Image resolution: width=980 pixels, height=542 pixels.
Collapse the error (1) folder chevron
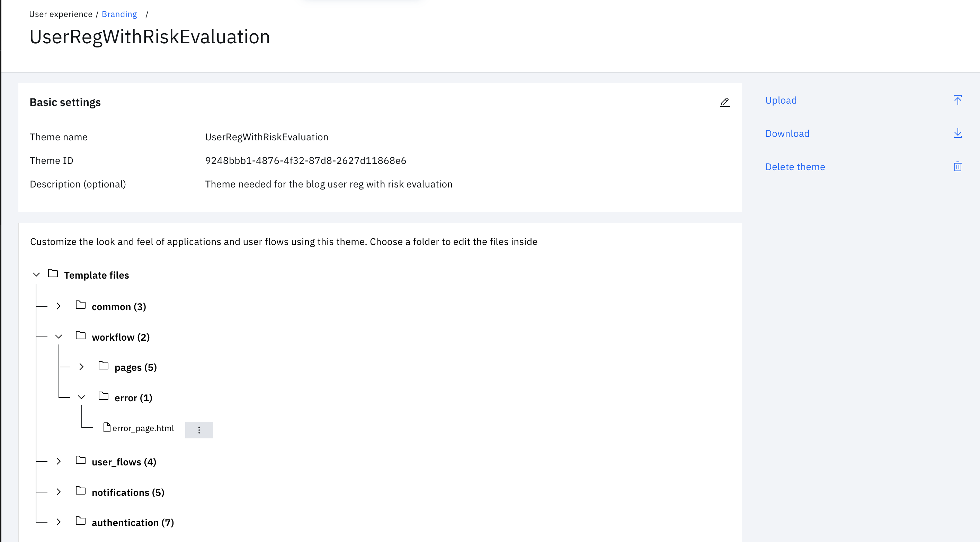point(81,397)
